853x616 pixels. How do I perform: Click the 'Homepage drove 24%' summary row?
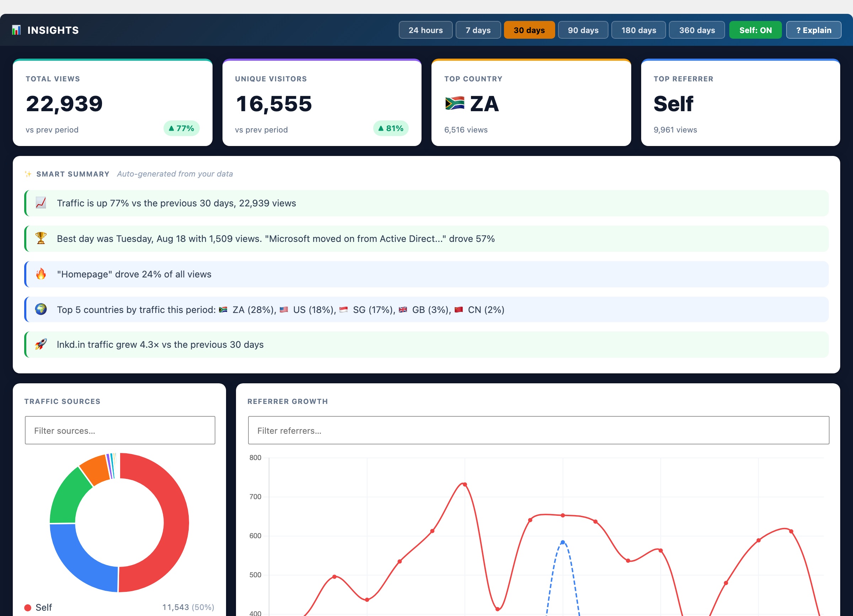coord(426,274)
